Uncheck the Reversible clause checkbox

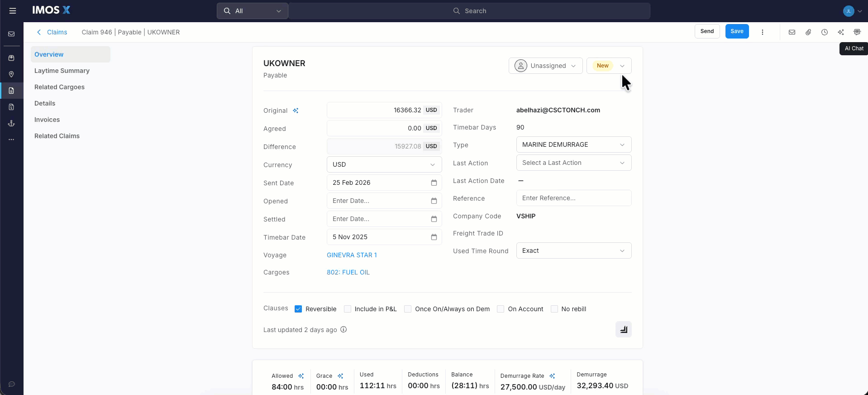(x=298, y=309)
